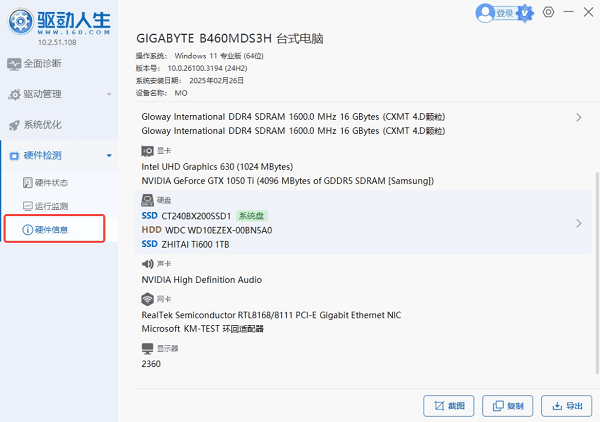This screenshot has height=422, width=600.
Task: Click the user avatar icon
Action: (x=486, y=13)
